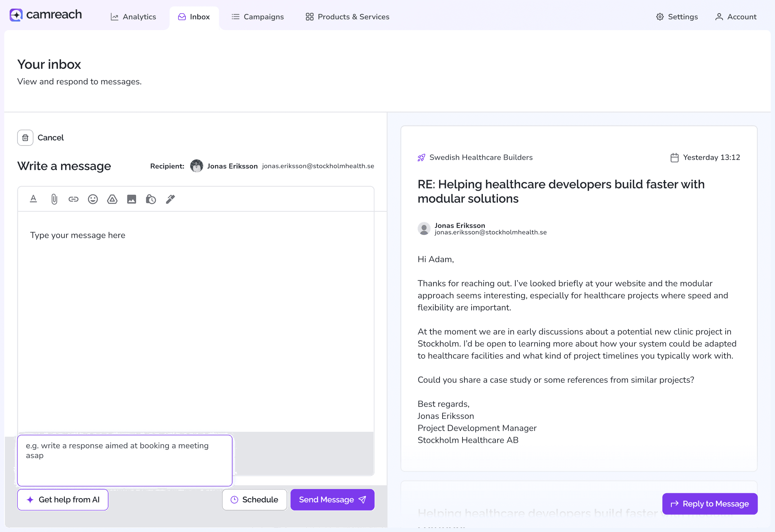Attach a file with the paperclip icon

pos(54,199)
